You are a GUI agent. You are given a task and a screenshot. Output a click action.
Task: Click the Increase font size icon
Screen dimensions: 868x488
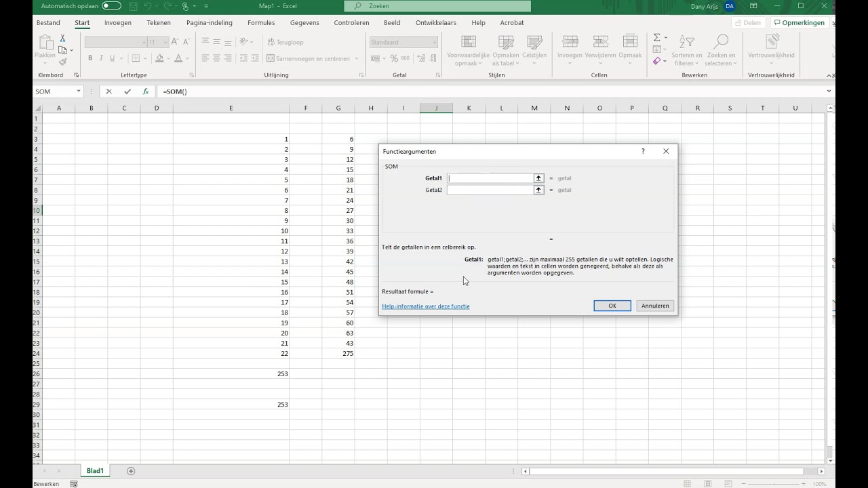175,42
